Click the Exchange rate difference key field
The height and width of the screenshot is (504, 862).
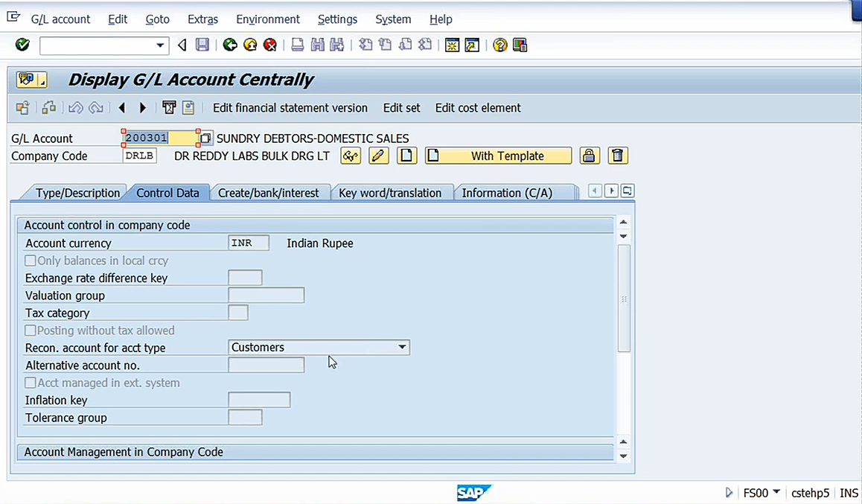point(245,278)
